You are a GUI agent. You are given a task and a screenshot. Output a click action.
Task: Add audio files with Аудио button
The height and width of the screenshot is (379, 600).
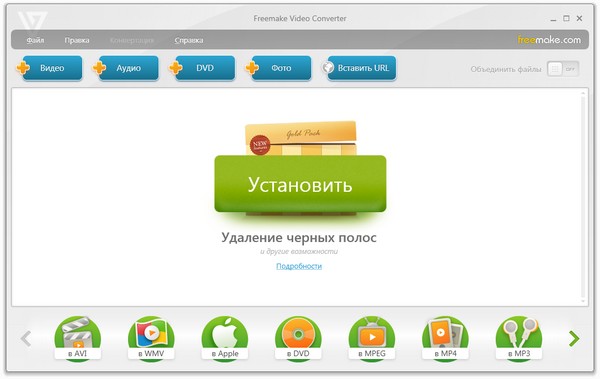126,68
